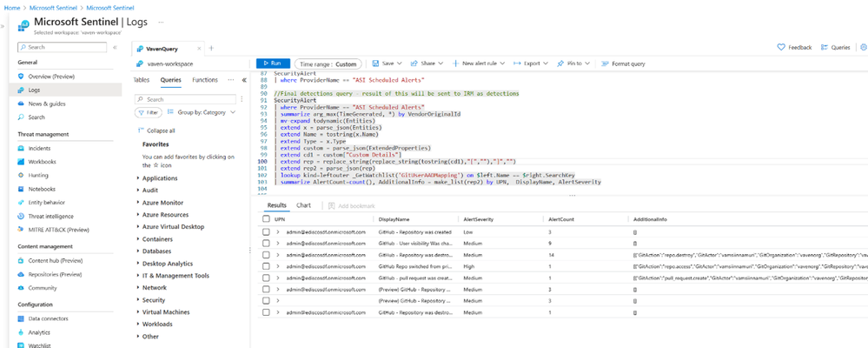
Task: Check the User visibility Was changed row checkbox
Action: tap(266, 244)
